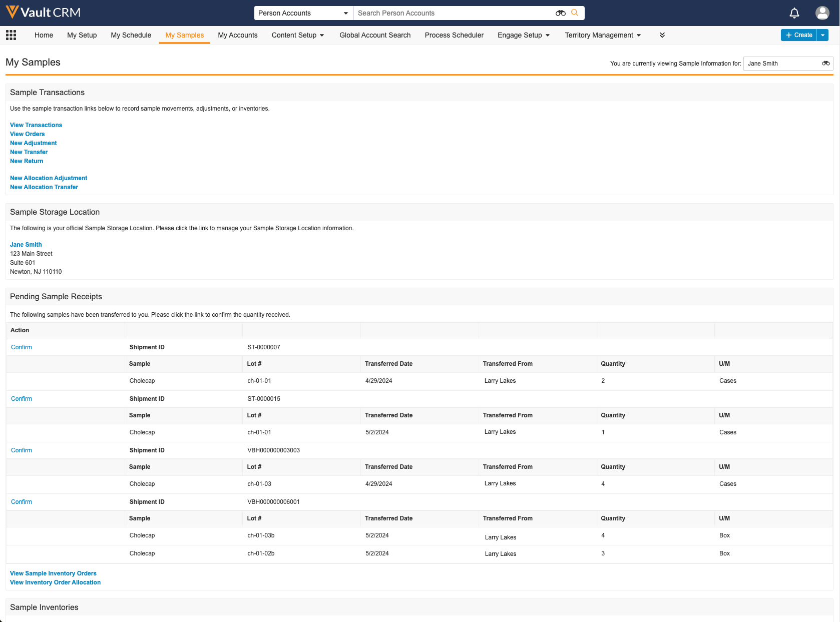Screen dimensions: 840x622
Task: Focus the Search Person Accounts field
Action: 453,13
